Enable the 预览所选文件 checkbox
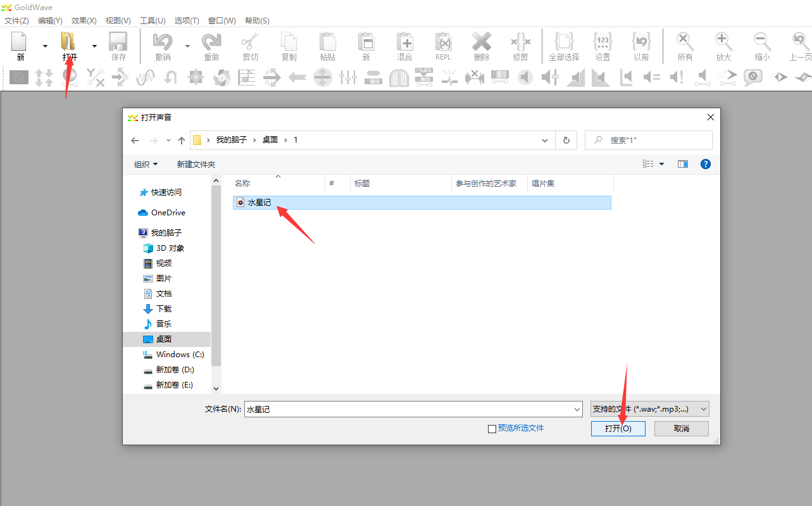Image resolution: width=812 pixels, height=506 pixels. click(492, 429)
